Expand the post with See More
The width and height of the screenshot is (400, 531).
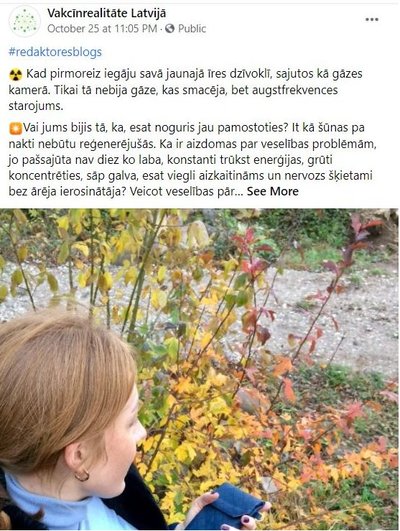tap(272, 192)
